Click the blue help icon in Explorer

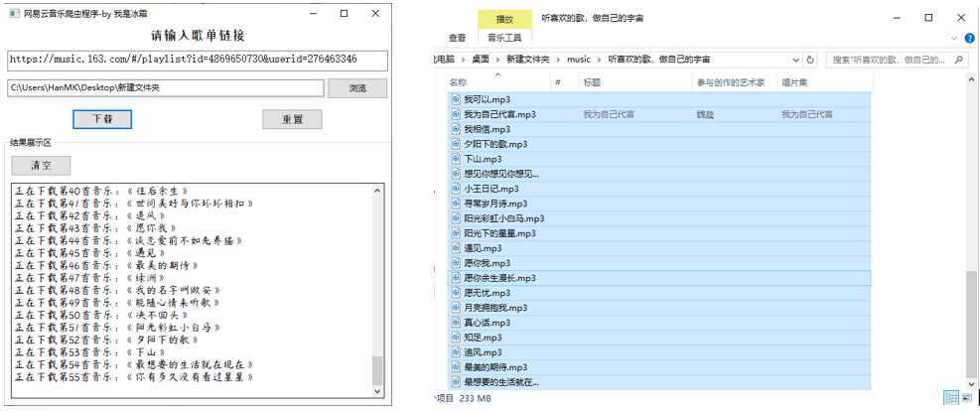(x=969, y=38)
